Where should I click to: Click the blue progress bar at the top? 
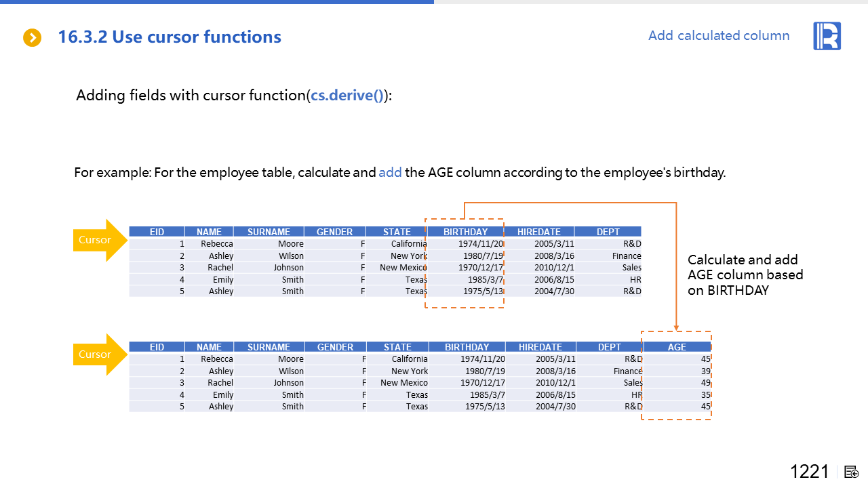pyautogui.click(x=217, y=2)
